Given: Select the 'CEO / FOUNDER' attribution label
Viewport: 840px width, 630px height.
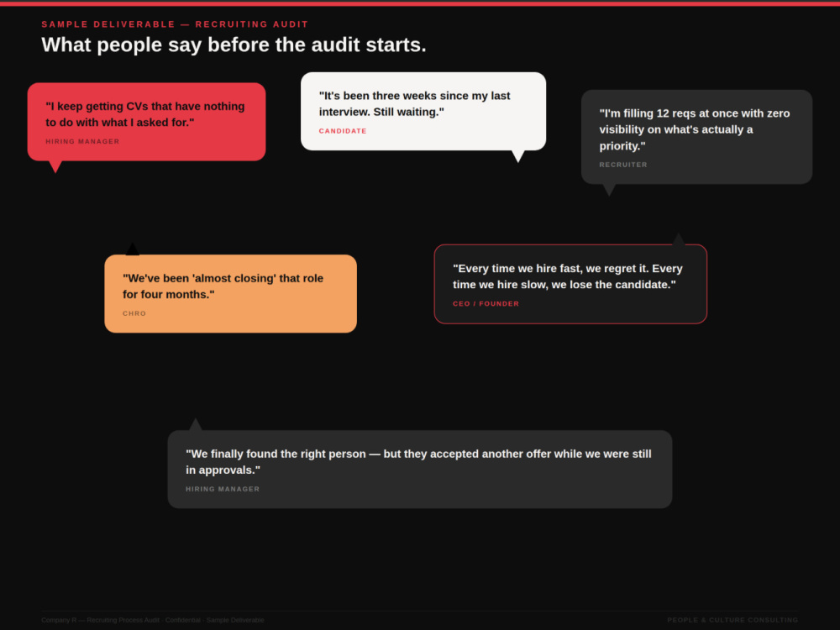Looking at the screenshot, I should [486, 304].
